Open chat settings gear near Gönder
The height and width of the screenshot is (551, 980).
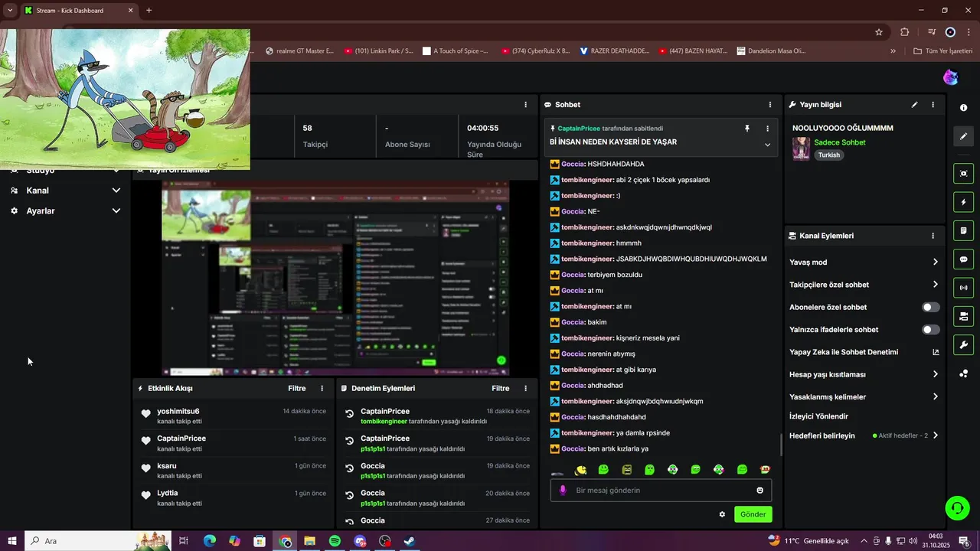tap(722, 514)
